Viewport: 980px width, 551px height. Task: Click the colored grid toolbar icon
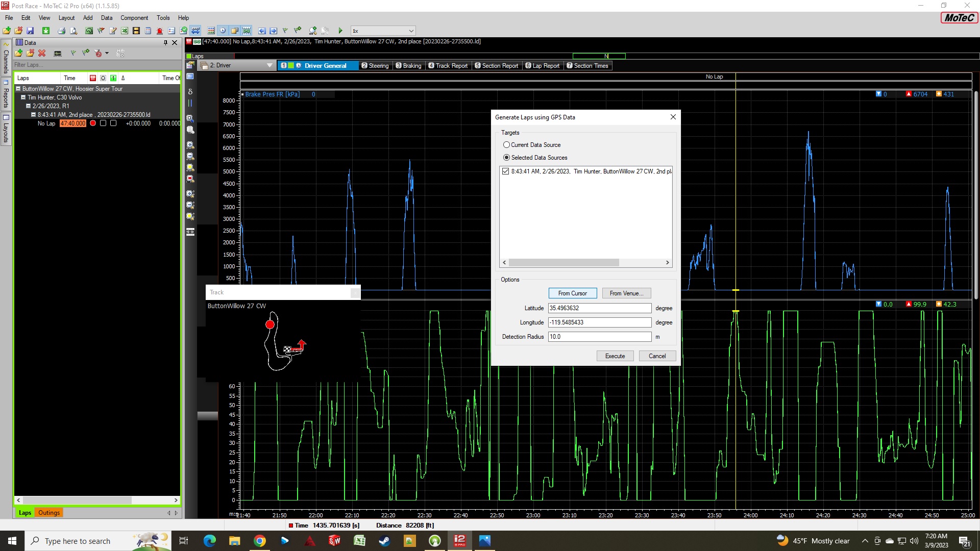click(211, 31)
